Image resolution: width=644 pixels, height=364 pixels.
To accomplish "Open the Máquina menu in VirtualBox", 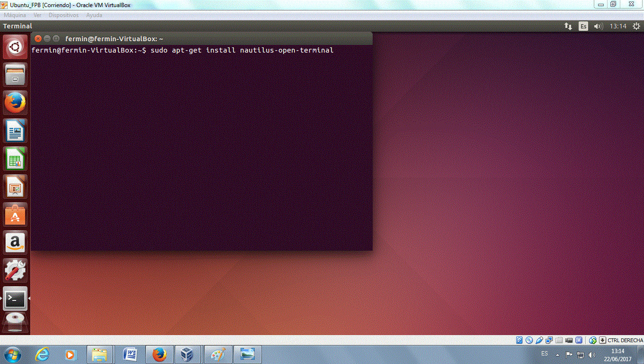I will [15, 15].
